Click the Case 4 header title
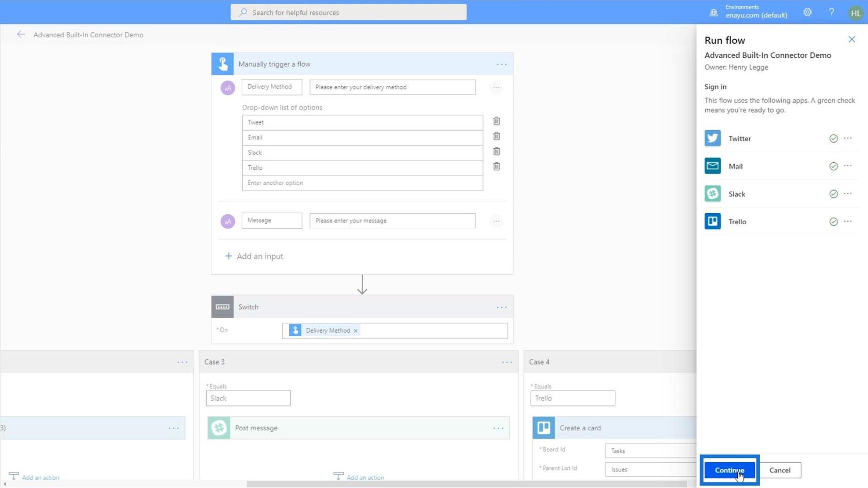The width and height of the screenshot is (868, 488). tap(539, 362)
